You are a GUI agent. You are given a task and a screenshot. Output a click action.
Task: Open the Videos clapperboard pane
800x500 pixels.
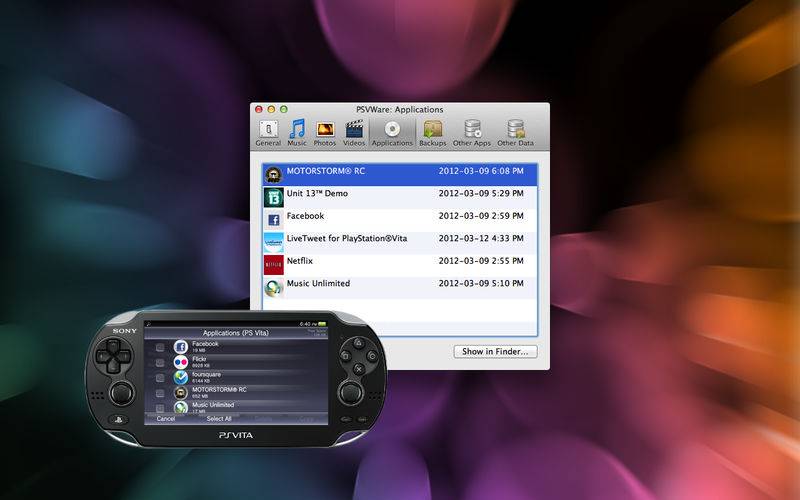click(x=354, y=134)
